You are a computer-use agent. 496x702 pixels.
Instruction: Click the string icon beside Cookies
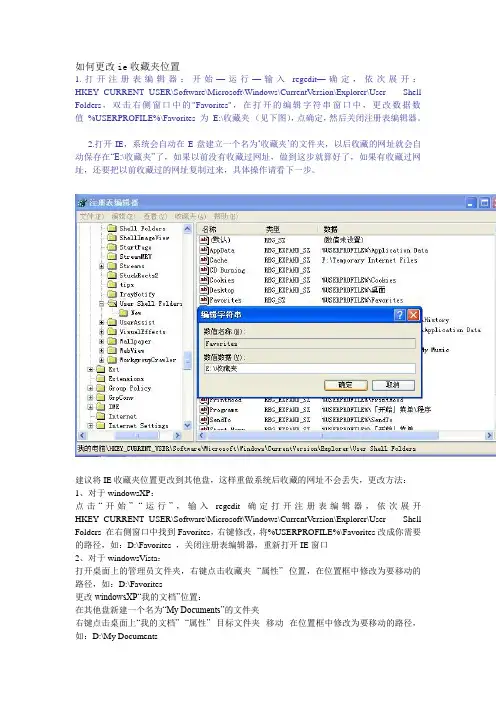tap(204, 280)
